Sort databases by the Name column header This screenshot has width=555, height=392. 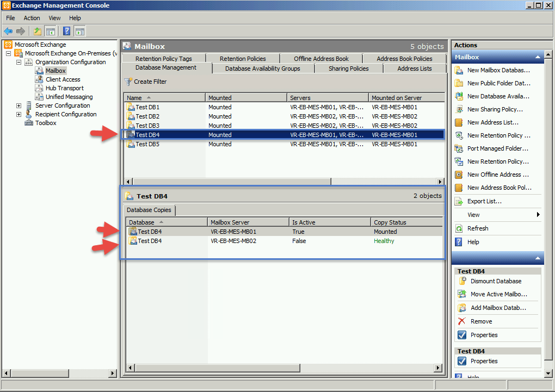[164, 98]
